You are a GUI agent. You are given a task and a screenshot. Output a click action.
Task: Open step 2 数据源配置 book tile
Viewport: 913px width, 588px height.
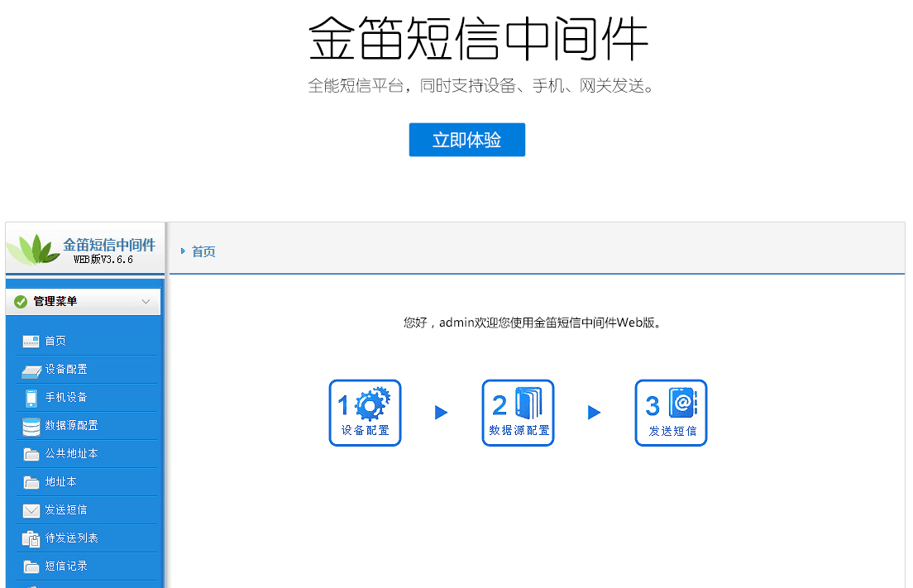(x=519, y=413)
